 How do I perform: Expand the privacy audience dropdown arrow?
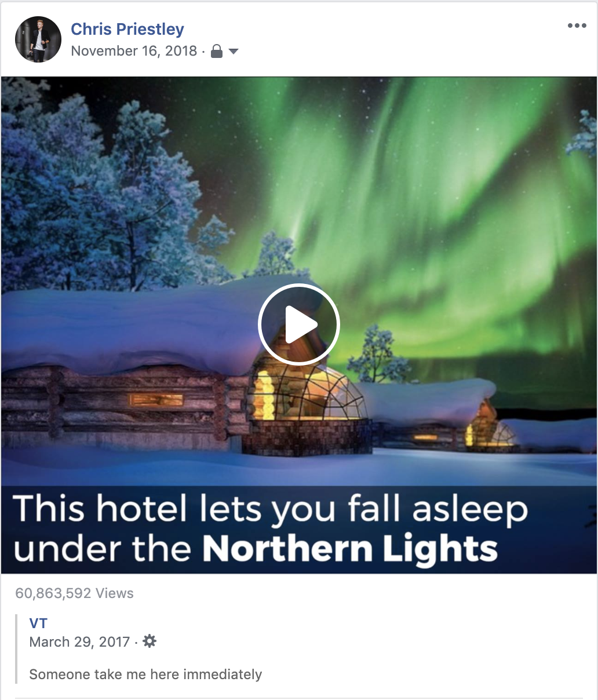[x=234, y=52]
